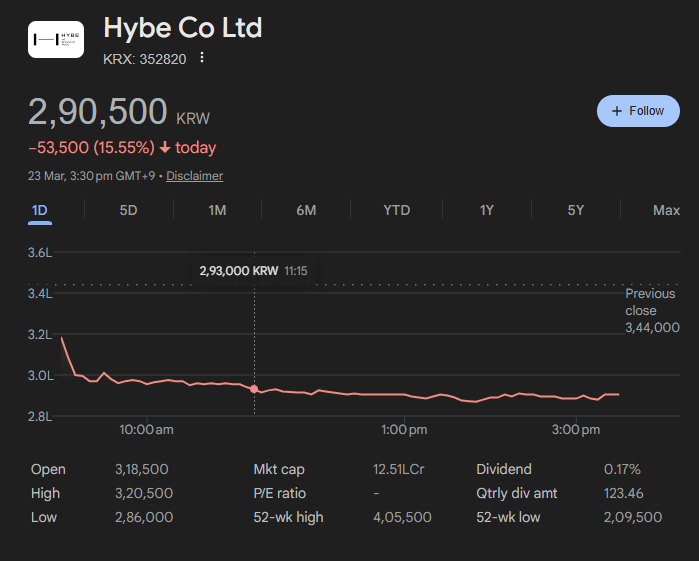Click the 10:00 am axis label
Image resolution: width=699 pixels, height=561 pixels.
(x=146, y=430)
